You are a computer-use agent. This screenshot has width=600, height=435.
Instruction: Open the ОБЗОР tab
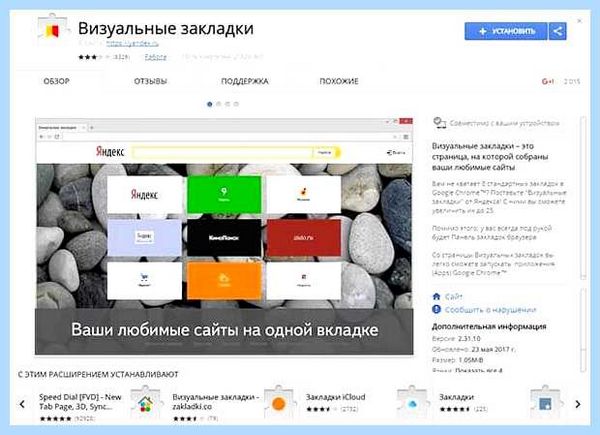tap(57, 81)
